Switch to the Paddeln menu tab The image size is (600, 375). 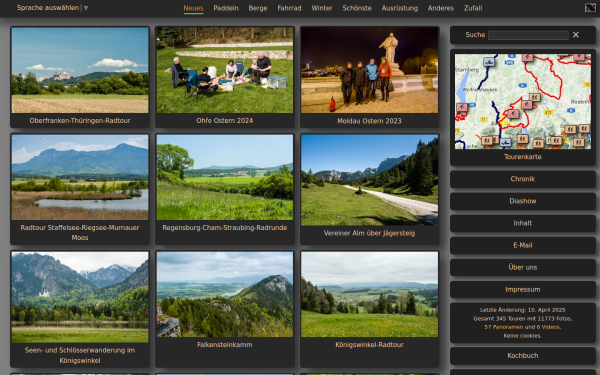click(x=226, y=8)
